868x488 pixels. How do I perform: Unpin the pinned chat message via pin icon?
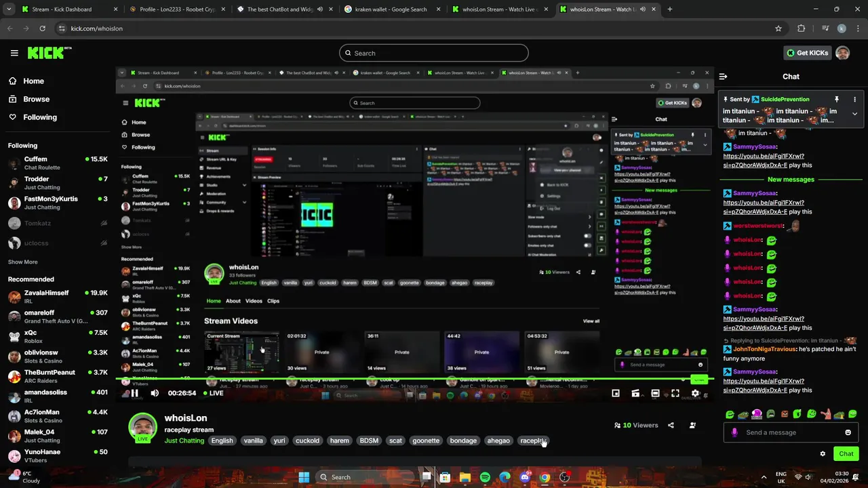tap(837, 99)
